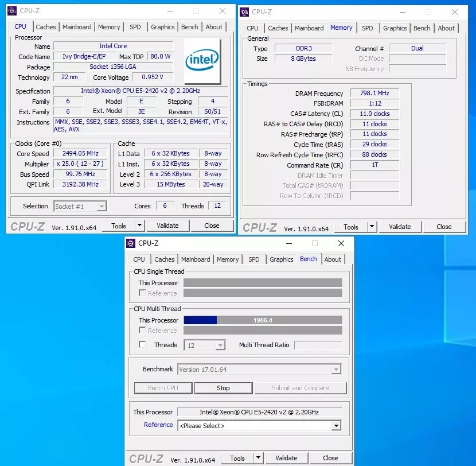Click the CPU-Z app icon in the Memory window title bar
This screenshot has width=476, height=466.
coord(244,12)
